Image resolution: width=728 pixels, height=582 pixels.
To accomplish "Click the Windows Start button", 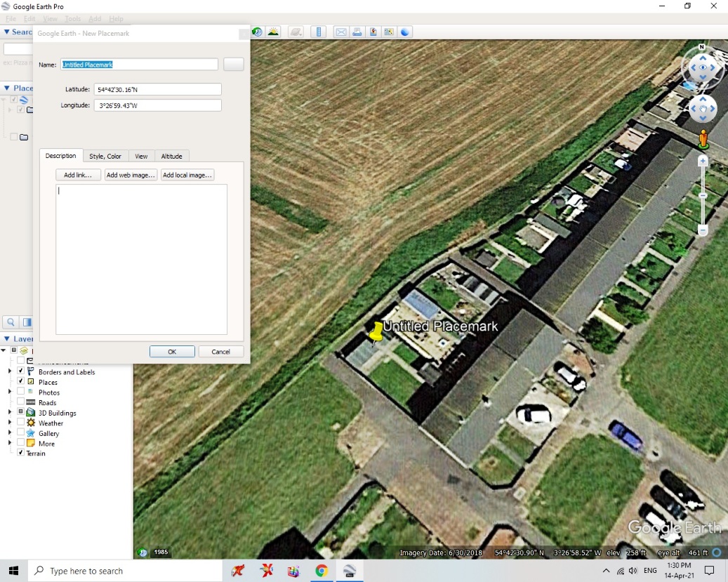I will 13,570.
